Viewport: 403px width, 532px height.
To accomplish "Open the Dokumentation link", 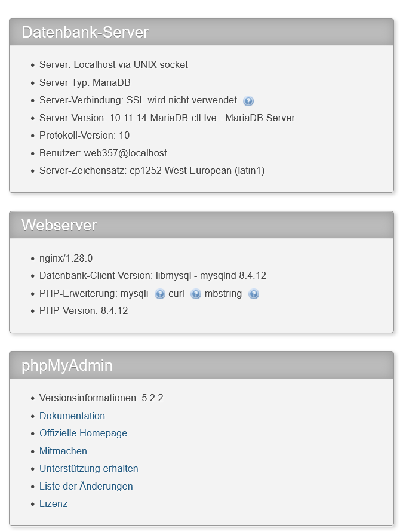I will point(72,416).
